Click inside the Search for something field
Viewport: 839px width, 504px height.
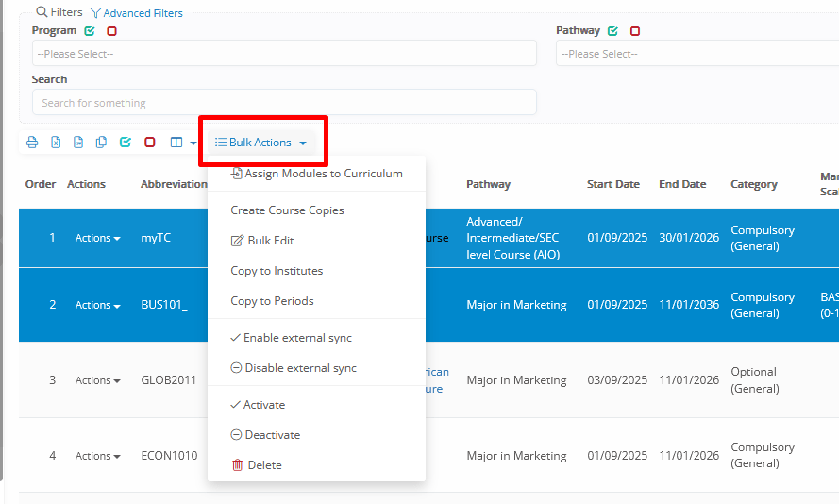[x=284, y=102]
